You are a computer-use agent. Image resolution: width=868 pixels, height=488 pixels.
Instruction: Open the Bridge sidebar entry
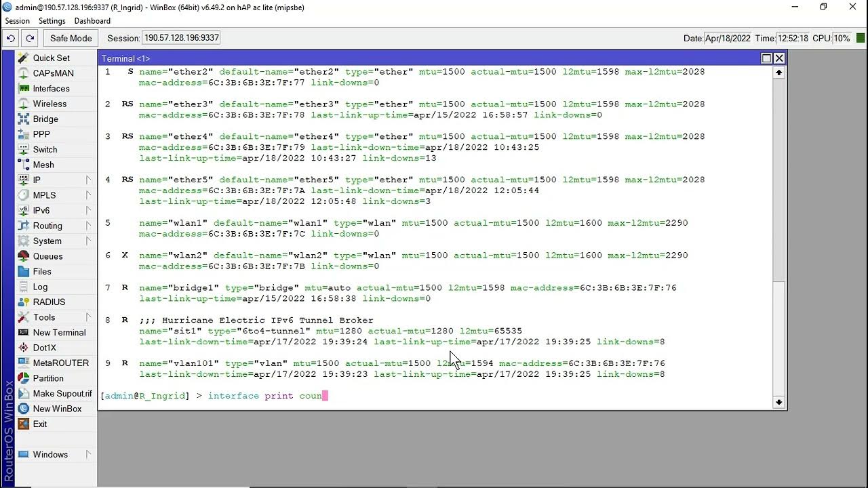[45, 119]
